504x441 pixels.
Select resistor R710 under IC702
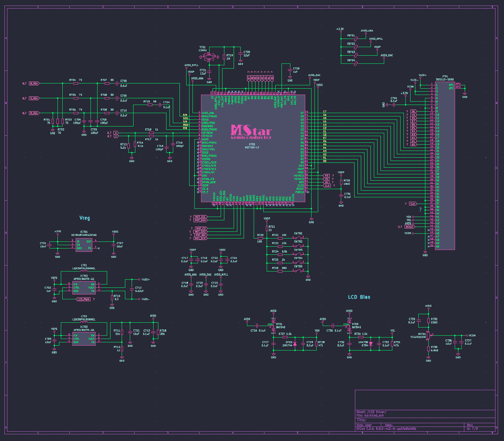[112, 297]
